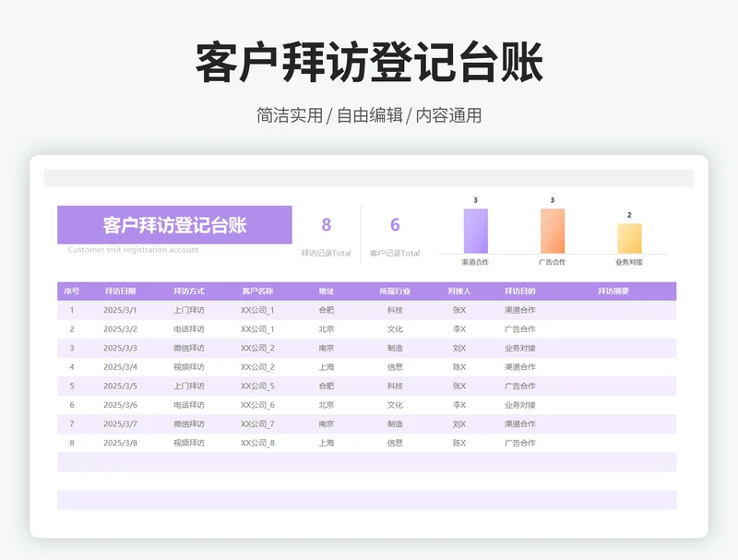Select the 拜访日期 column header

coord(120,292)
